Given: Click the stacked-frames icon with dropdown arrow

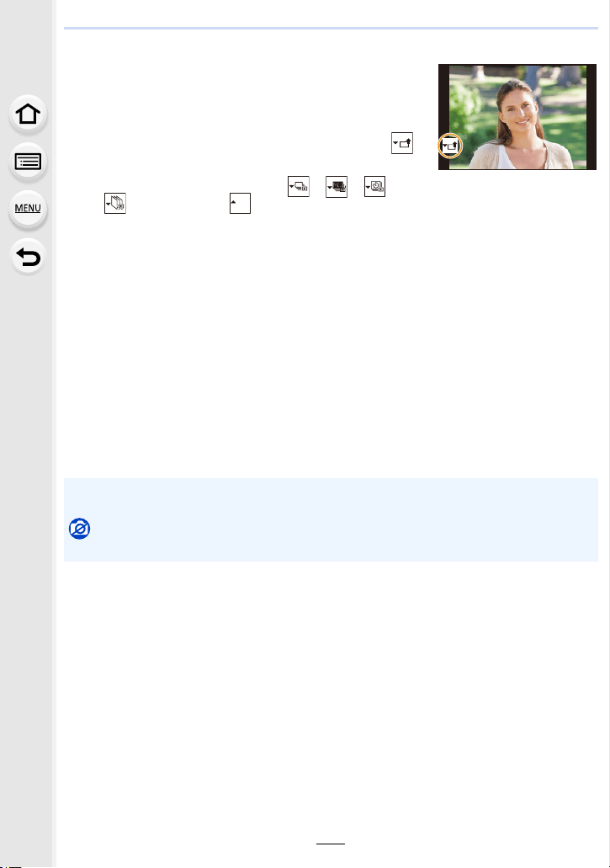Looking at the screenshot, I should pyautogui.click(x=115, y=203).
